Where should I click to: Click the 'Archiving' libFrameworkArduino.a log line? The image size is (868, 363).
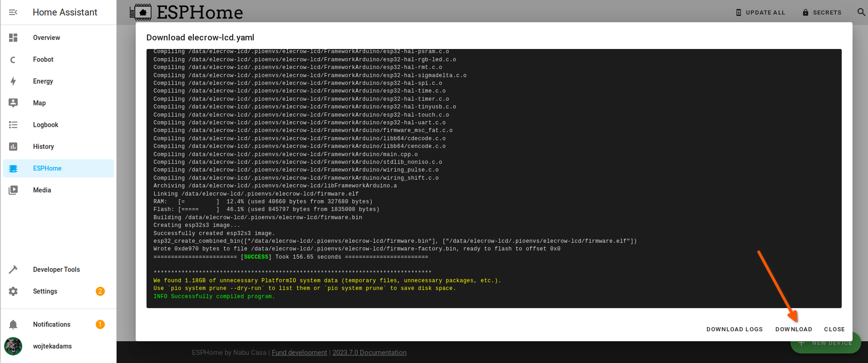pyautogui.click(x=275, y=186)
